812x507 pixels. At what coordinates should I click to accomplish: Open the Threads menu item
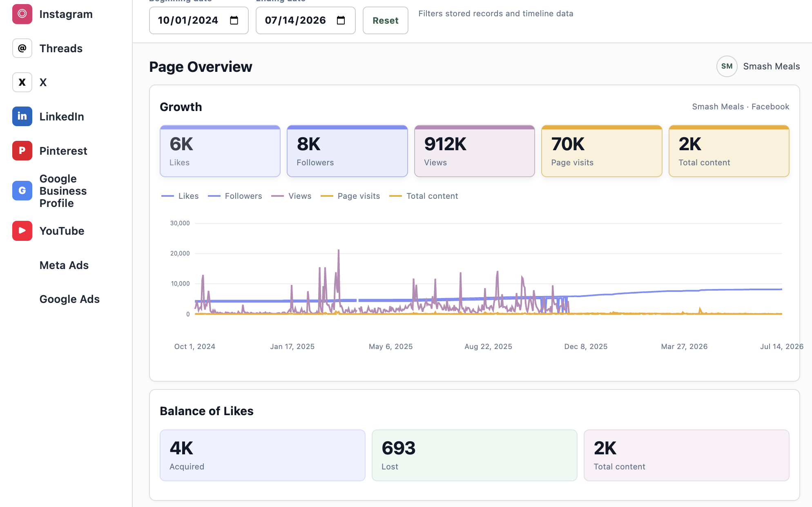pyautogui.click(x=61, y=48)
